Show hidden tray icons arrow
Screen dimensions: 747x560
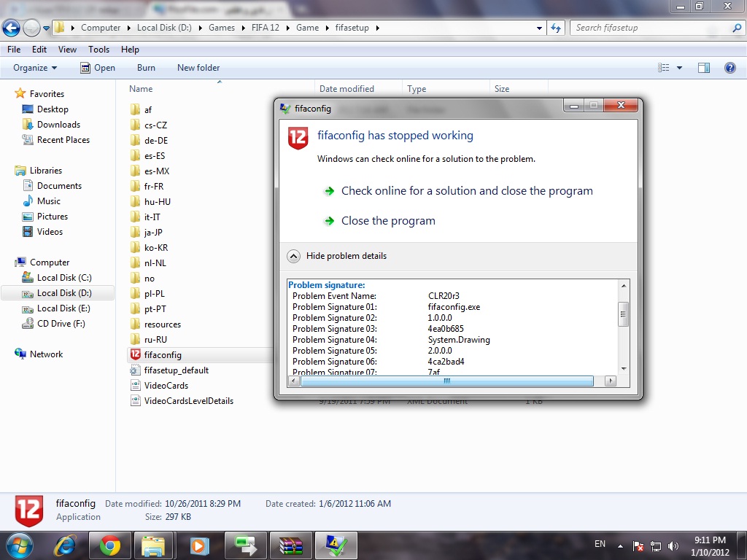pos(620,546)
